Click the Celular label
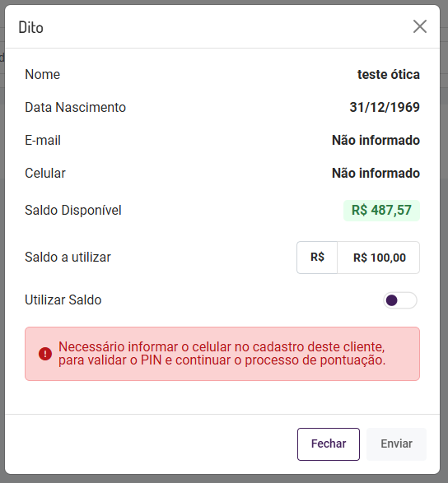This screenshot has width=448, height=483. (45, 173)
